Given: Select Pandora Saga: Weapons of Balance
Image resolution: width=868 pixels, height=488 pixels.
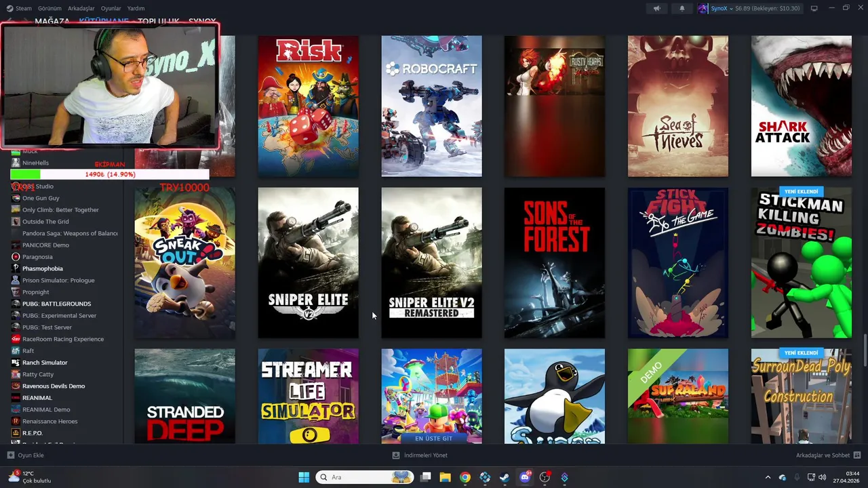Looking at the screenshot, I should tap(70, 233).
